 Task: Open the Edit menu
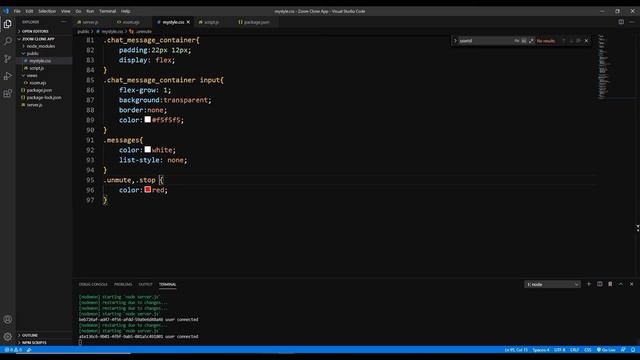click(29, 11)
